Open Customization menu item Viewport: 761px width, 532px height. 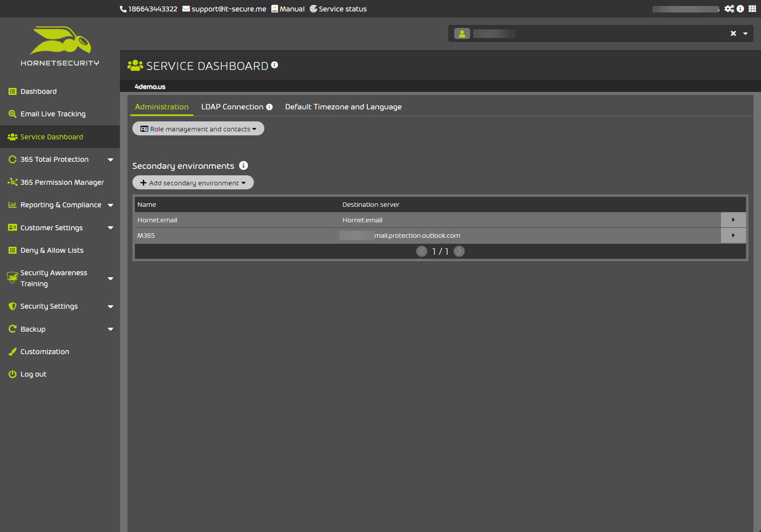pos(45,352)
